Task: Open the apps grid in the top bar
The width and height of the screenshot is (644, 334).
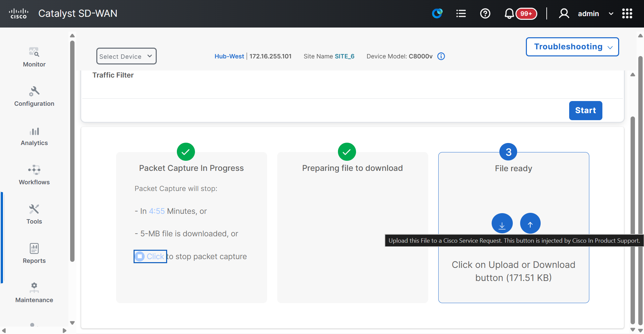Action: pos(627,13)
